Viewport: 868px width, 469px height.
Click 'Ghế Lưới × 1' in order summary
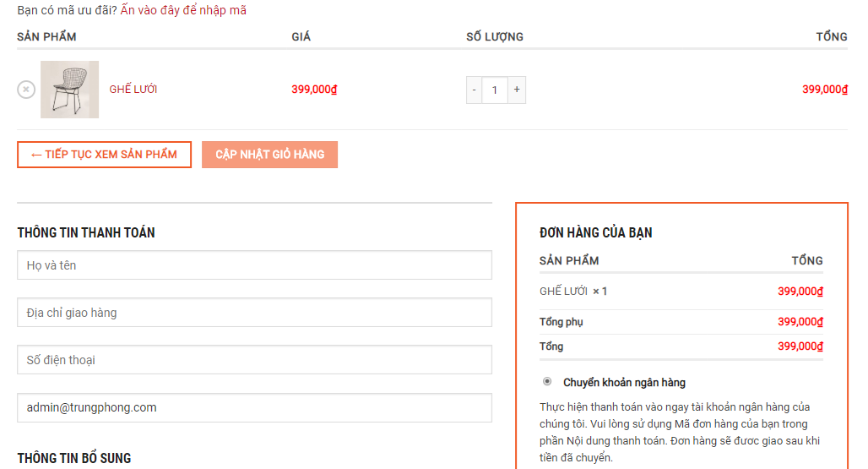click(x=573, y=292)
